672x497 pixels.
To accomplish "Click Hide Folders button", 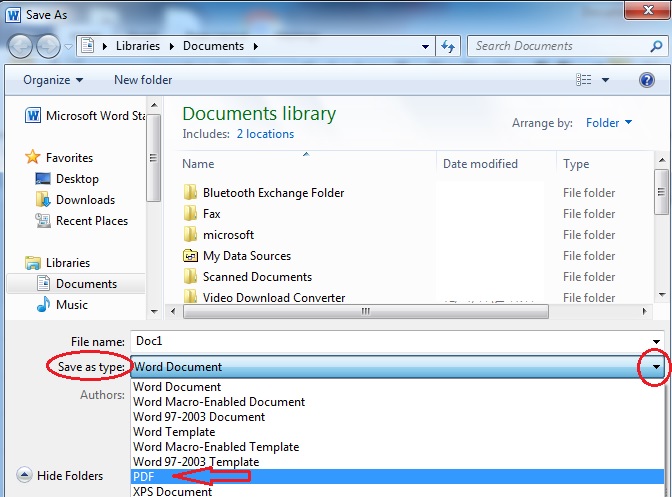I will click(x=60, y=475).
